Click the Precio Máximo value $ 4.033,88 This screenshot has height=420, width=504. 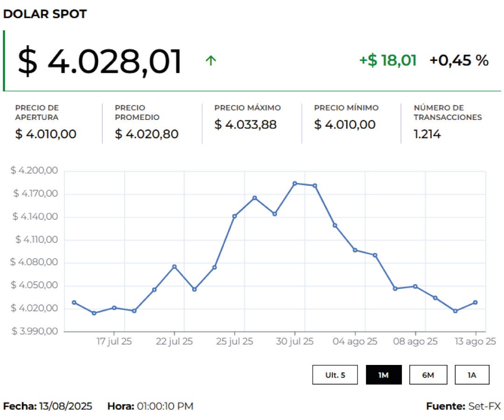point(245,125)
